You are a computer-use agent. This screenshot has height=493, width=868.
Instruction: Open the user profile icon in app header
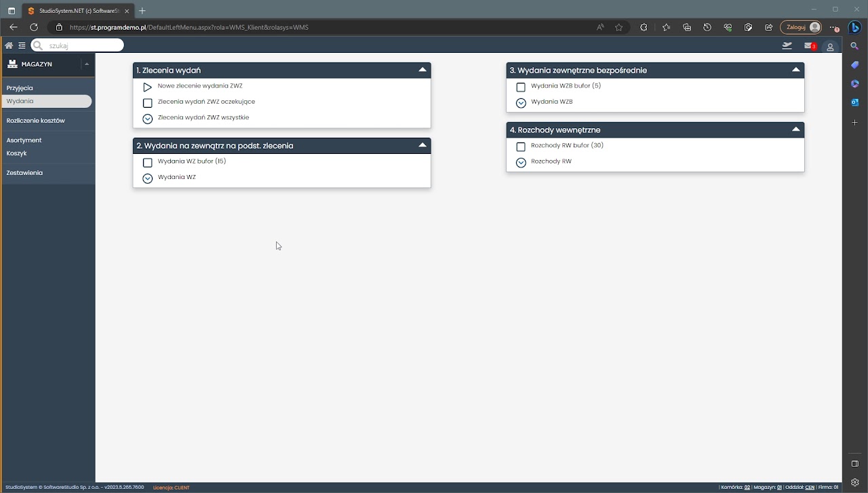click(830, 47)
